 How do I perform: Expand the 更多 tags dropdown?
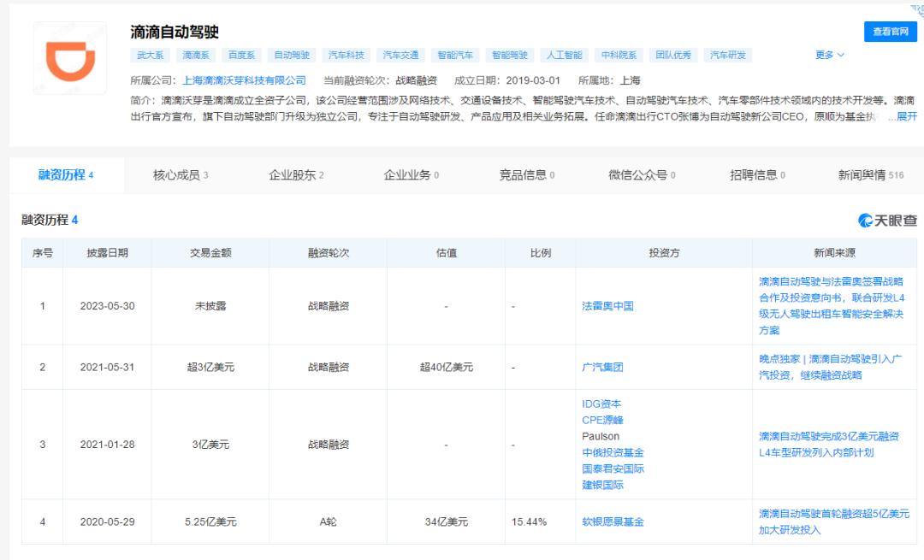(829, 55)
